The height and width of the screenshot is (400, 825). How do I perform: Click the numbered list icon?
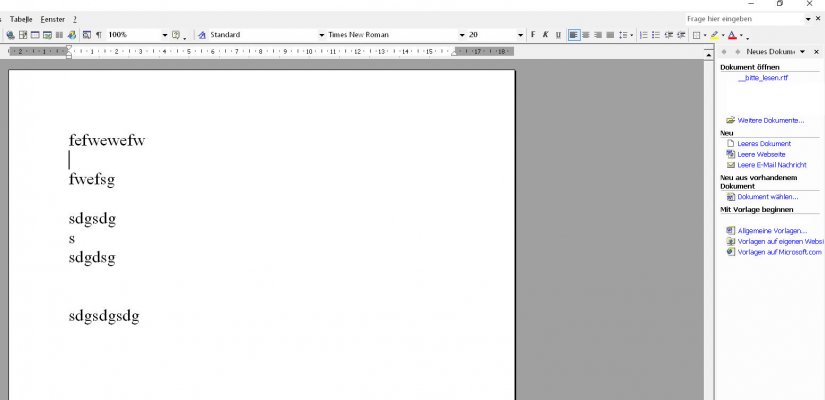click(643, 35)
